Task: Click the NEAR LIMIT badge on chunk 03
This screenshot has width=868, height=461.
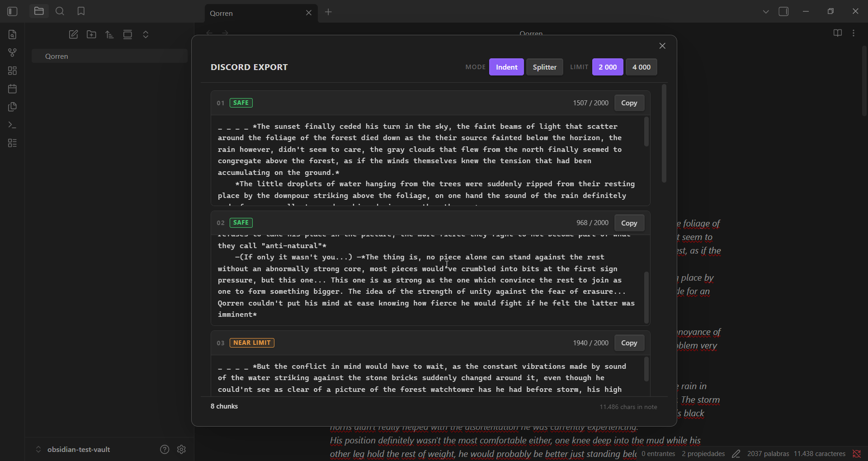Action: coord(252,343)
